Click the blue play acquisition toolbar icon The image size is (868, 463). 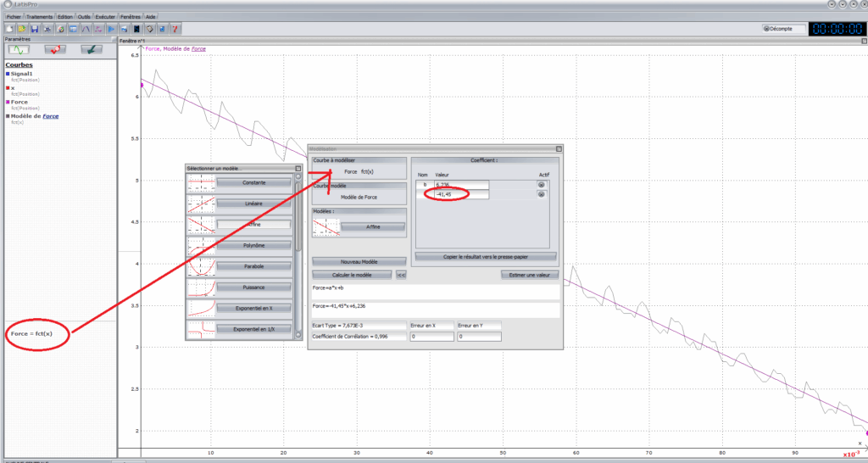click(x=111, y=29)
